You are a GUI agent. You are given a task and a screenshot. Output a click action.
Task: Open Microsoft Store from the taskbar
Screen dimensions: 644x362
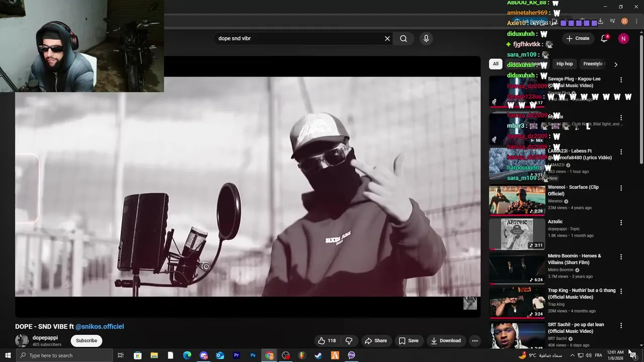pyautogui.click(x=137, y=355)
